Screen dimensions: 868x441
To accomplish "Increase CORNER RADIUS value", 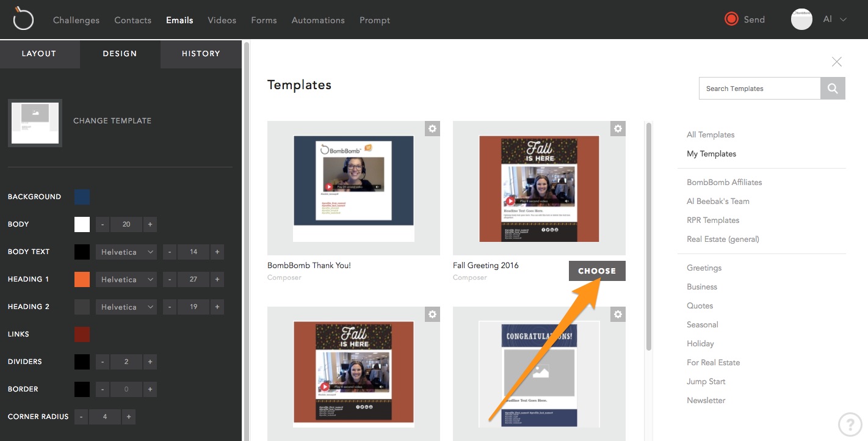I will (x=128, y=417).
